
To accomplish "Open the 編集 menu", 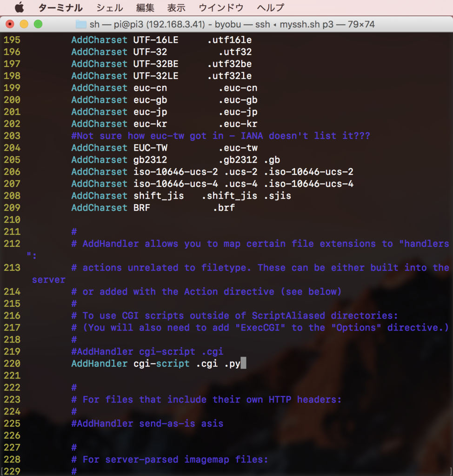I will coord(145,7).
